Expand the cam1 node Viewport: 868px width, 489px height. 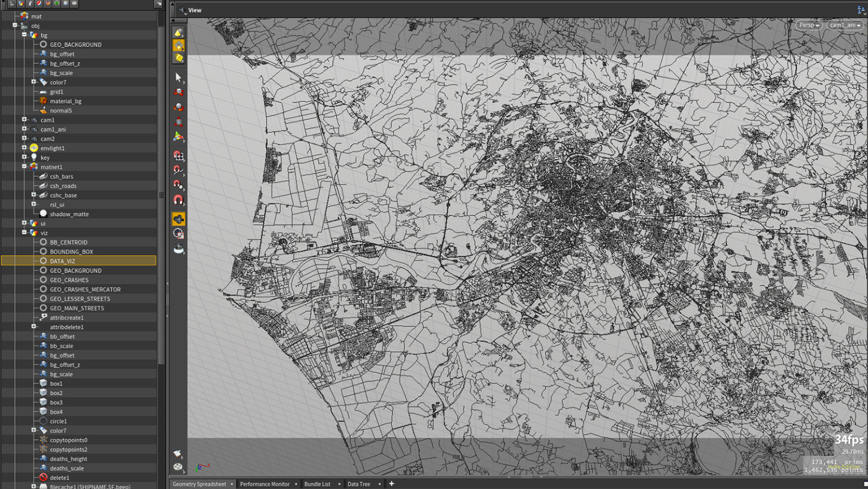[24, 120]
